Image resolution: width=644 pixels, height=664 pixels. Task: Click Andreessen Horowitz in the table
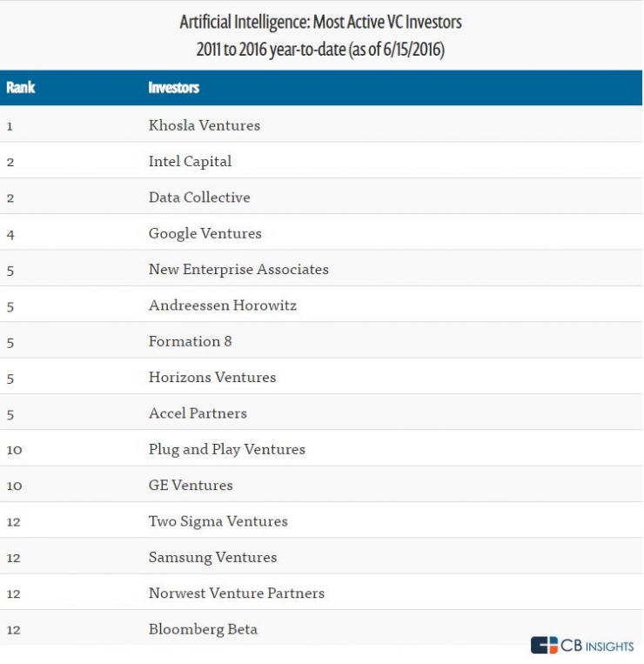click(x=223, y=305)
